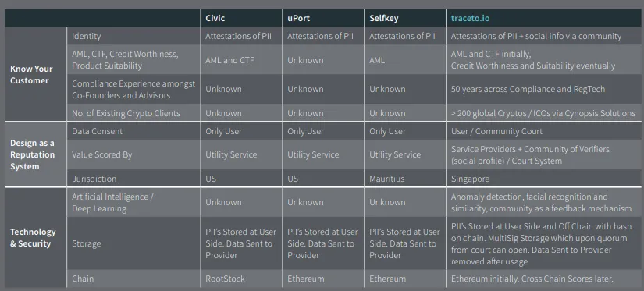The image size is (644, 291).
Task: Select the uPort column header
Action: click(299, 18)
